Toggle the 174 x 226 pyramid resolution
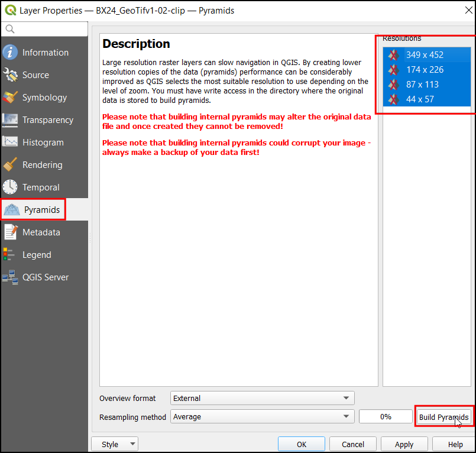476x453 pixels. tap(424, 70)
